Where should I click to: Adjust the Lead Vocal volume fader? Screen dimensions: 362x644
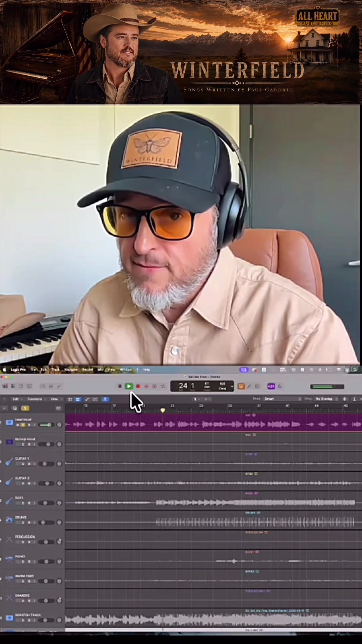click(x=46, y=425)
